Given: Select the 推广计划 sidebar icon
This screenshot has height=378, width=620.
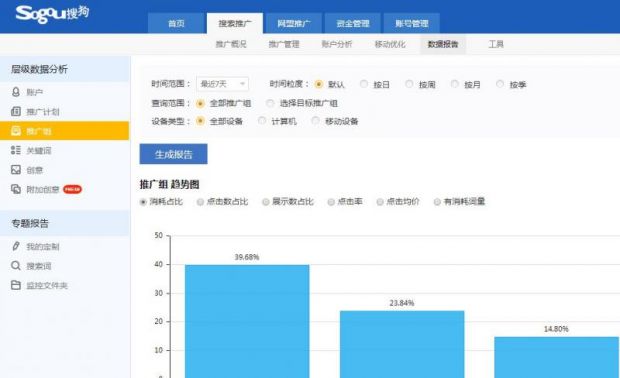Looking at the screenshot, I should point(16,112).
